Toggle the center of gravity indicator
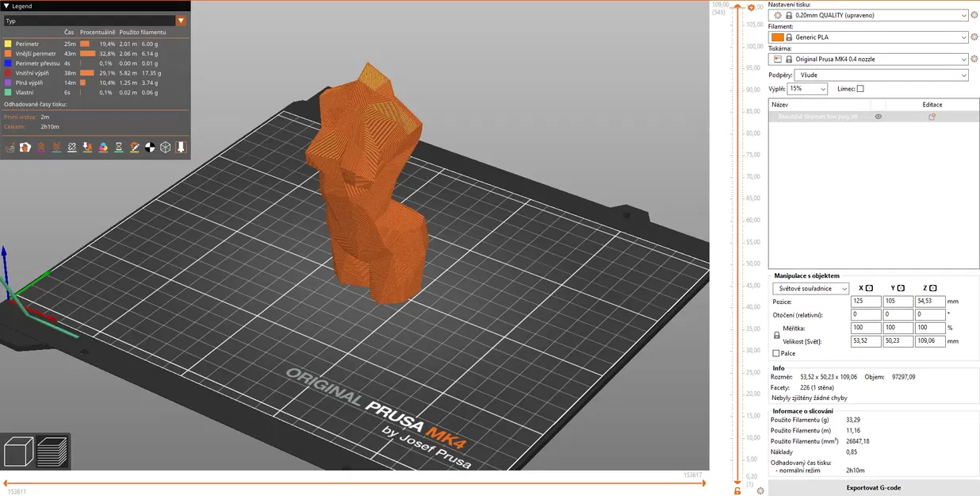 tap(149, 147)
